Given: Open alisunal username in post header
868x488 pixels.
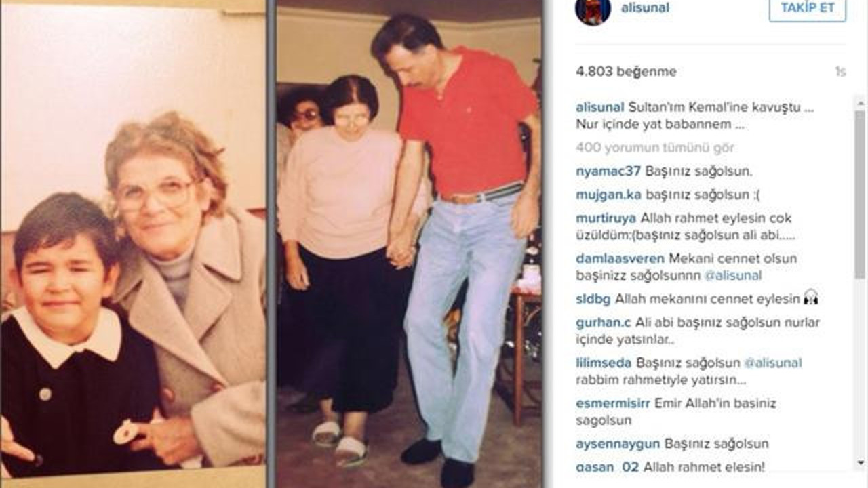Looking at the screenshot, I should coord(645,7).
